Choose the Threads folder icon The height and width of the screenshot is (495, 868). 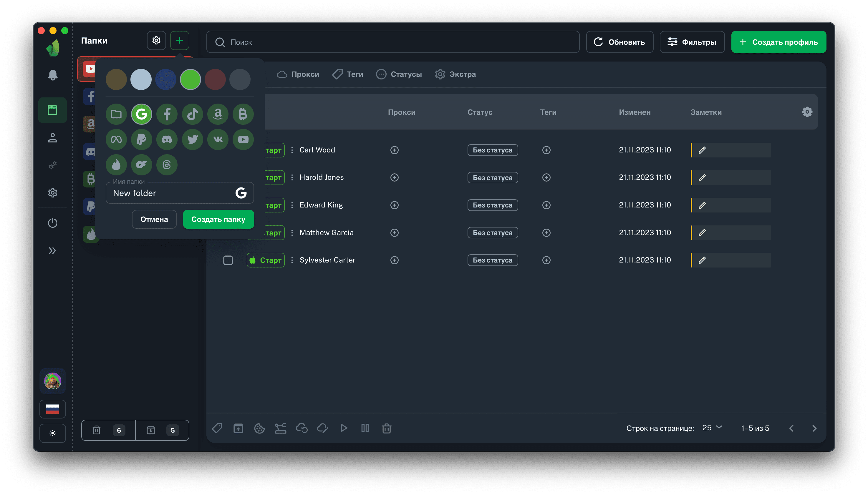(167, 165)
